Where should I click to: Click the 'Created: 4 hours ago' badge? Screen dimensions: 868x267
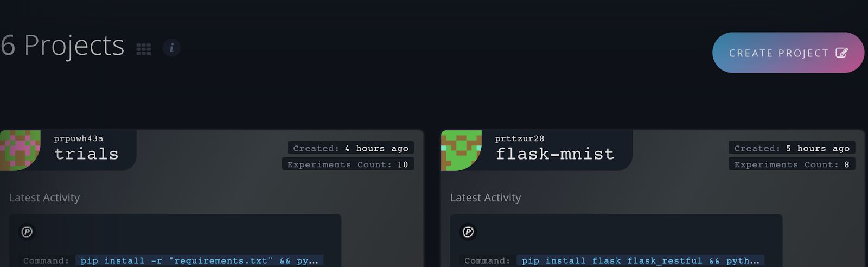[350, 148]
